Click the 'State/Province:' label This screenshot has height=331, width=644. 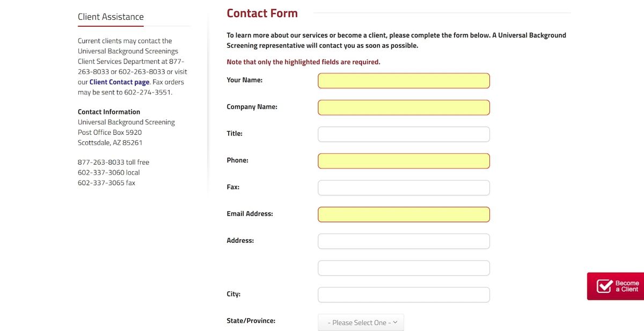[251, 321]
